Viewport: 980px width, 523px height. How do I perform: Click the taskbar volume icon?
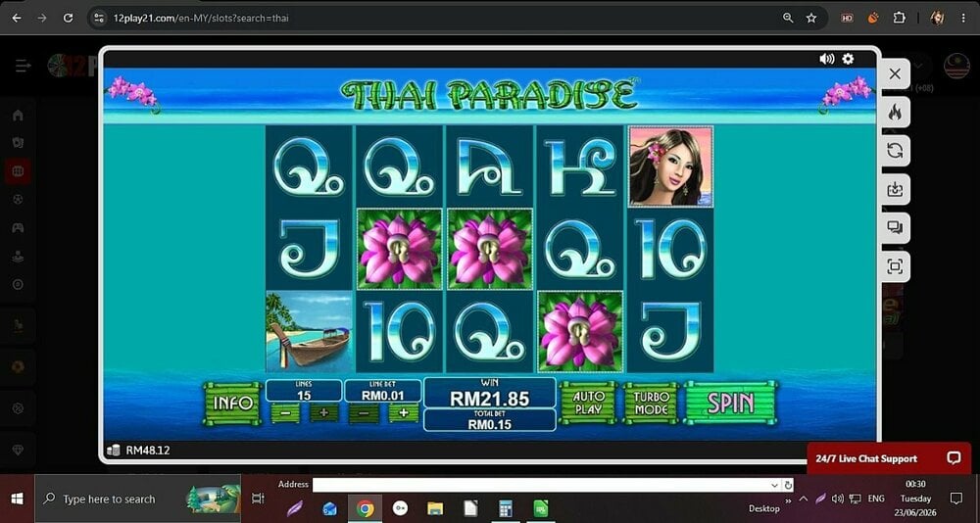coord(838,499)
